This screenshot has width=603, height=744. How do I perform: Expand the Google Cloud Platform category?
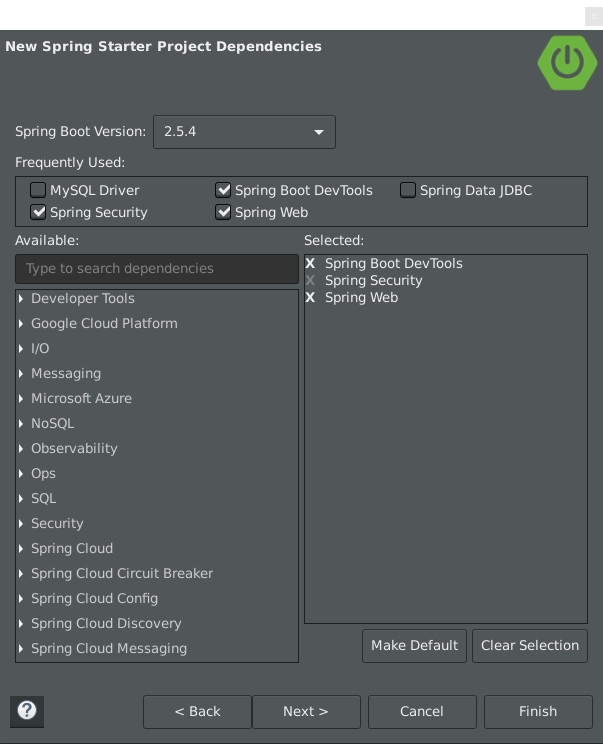[x=21, y=324]
